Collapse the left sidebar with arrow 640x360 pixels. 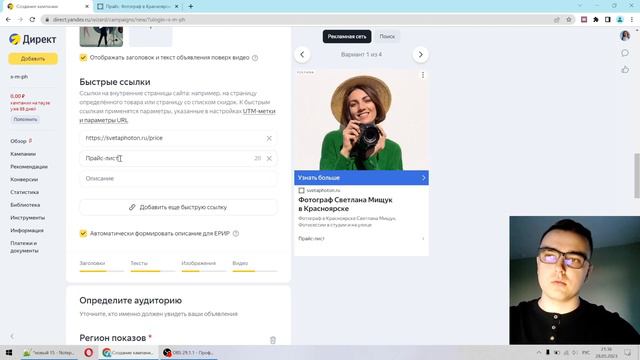point(12,336)
